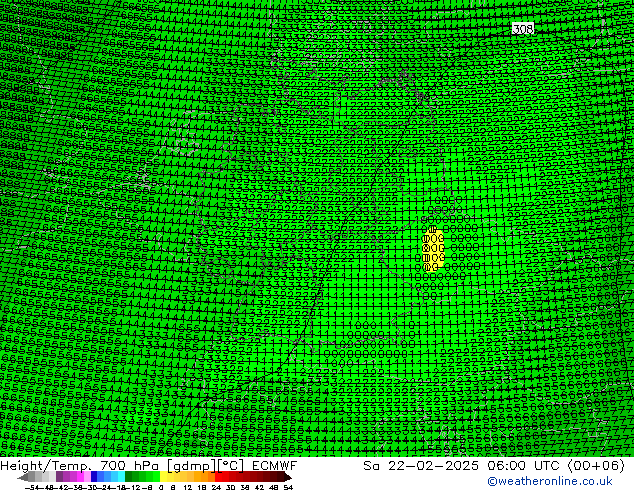Select the yellow swatch on the temperature legend
This screenshot has width=634, height=490.
click(x=163, y=476)
